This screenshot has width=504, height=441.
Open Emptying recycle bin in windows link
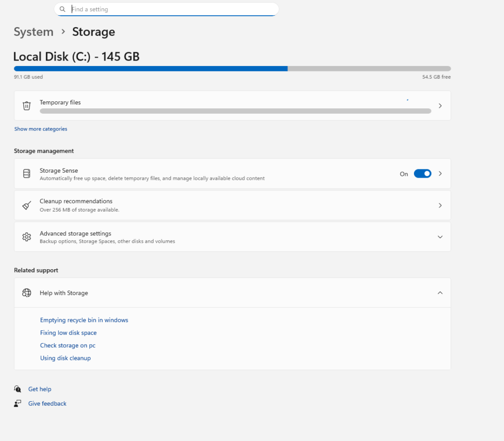point(84,320)
